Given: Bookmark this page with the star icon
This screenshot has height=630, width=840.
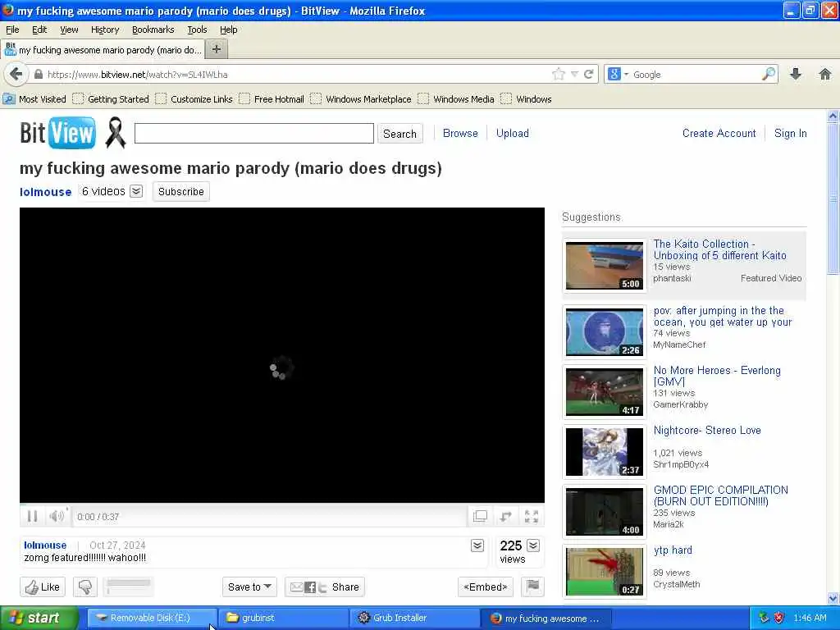Looking at the screenshot, I should point(559,74).
